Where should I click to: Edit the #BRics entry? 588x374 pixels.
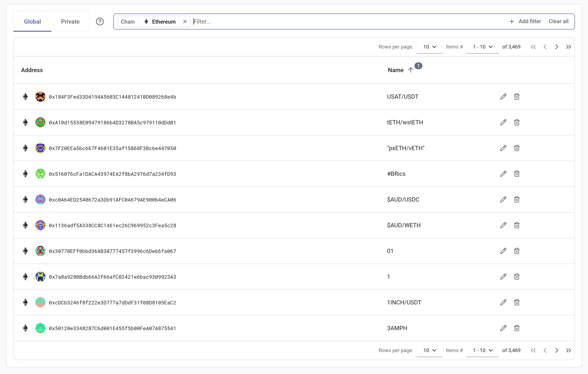[503, 174]
